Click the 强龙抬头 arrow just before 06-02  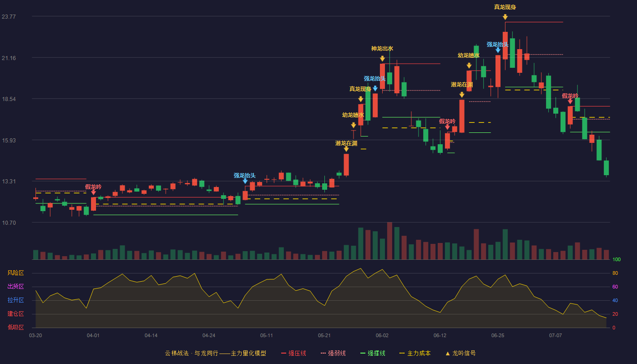tap(375, 89)
